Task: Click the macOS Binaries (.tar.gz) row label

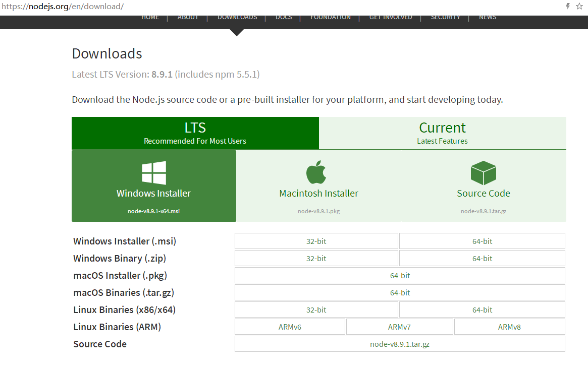Action: pyautogui.click(x=124, y=293)
